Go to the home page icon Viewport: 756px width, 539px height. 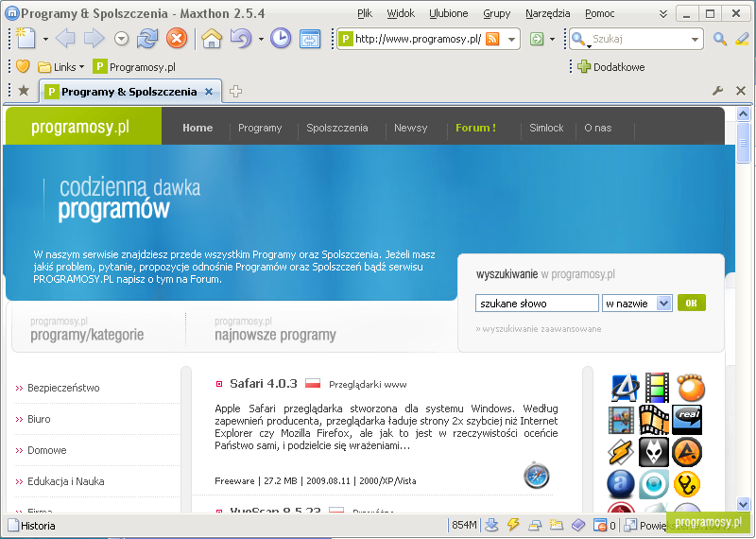(x=212, y=39)
